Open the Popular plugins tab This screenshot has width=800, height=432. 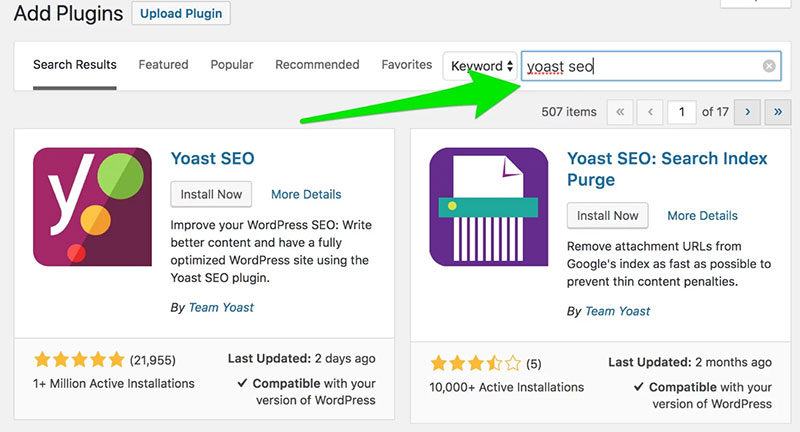(x=232, y=65)
